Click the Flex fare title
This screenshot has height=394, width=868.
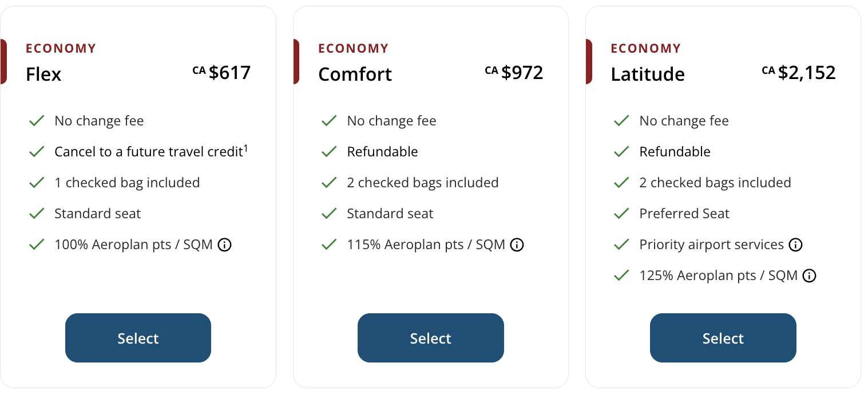point(43,74)
